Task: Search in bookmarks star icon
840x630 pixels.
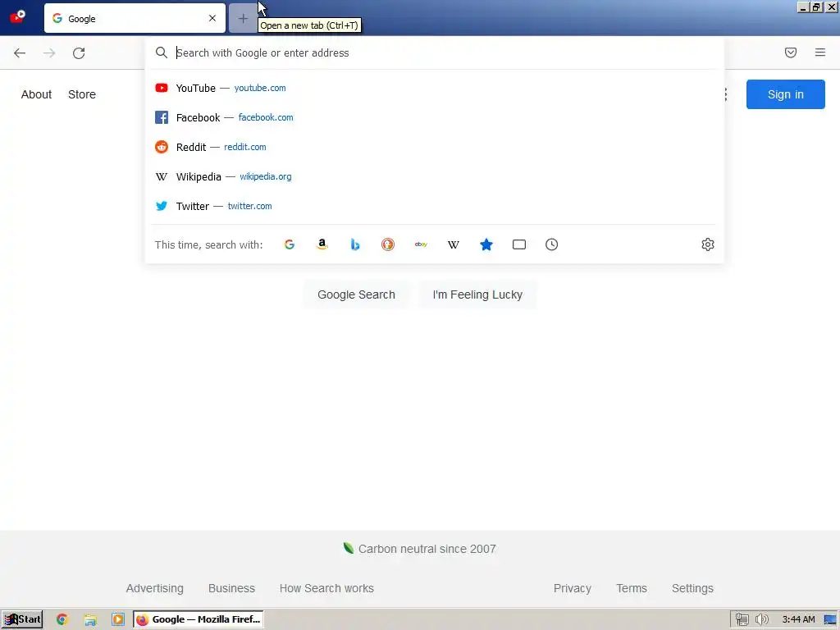Action: tap(486, 244)
